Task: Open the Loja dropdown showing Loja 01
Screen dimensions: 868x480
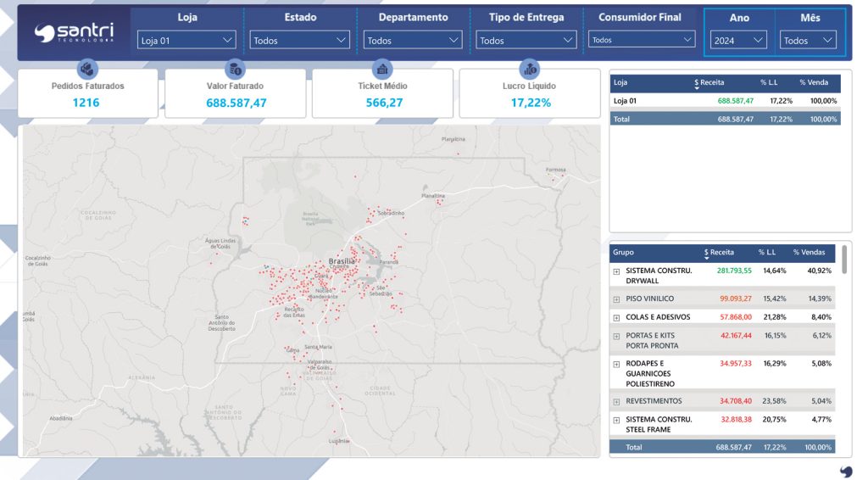Action: (x=186, y=40)
